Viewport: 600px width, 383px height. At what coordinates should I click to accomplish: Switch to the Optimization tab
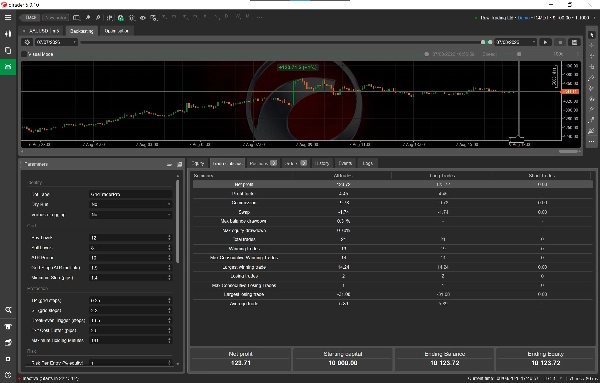click(117, 31)
